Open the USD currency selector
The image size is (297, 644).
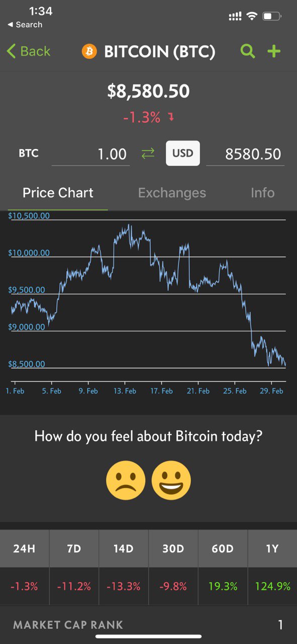(x=183, y=153)
